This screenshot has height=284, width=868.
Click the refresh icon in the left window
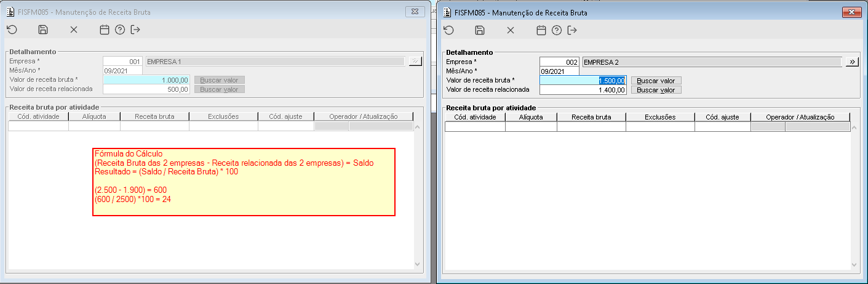click(x=12, y=30)
